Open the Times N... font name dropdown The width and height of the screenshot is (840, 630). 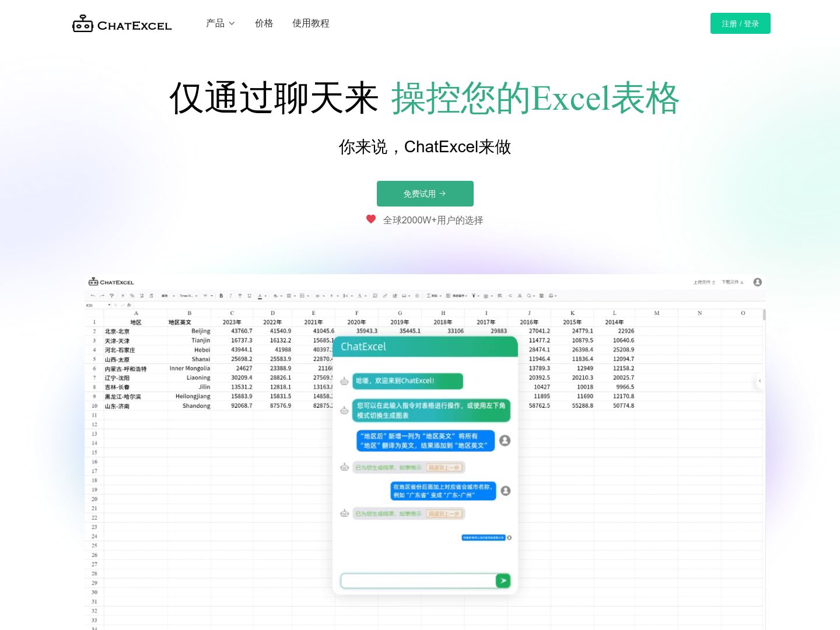point(188,296)
